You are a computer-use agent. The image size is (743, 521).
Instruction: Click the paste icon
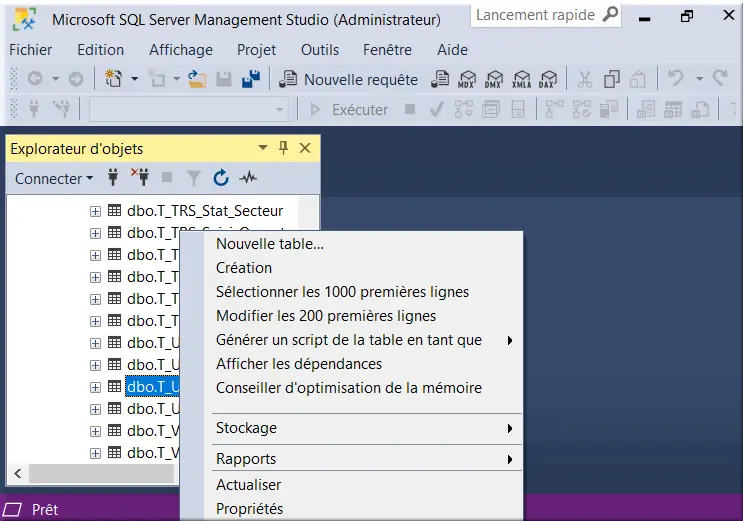[638, 79]
